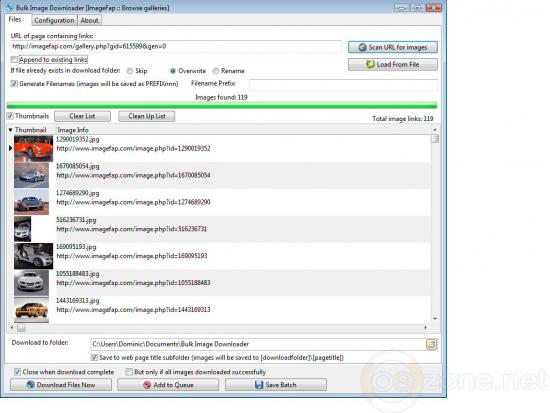Click URL ending in id=516236731
This screenshot has width=550, height=413.
tap(132, 229)
